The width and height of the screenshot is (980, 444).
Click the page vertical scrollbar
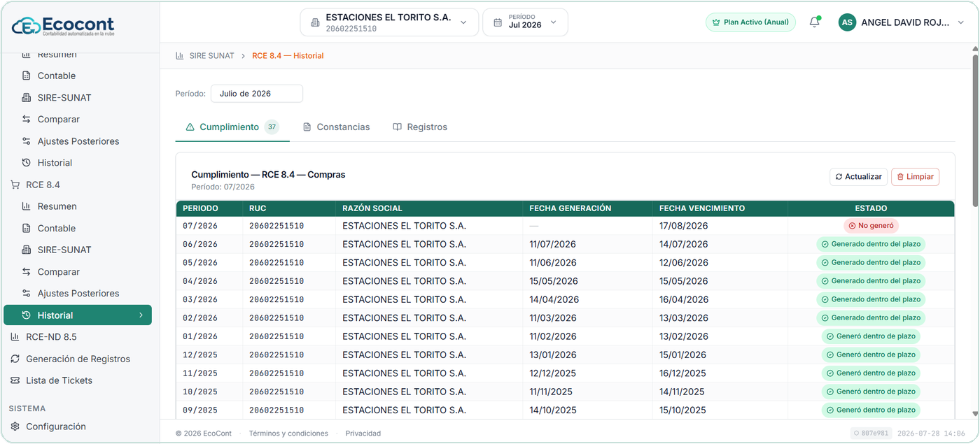pyautogui.click(x=974, y=131)
